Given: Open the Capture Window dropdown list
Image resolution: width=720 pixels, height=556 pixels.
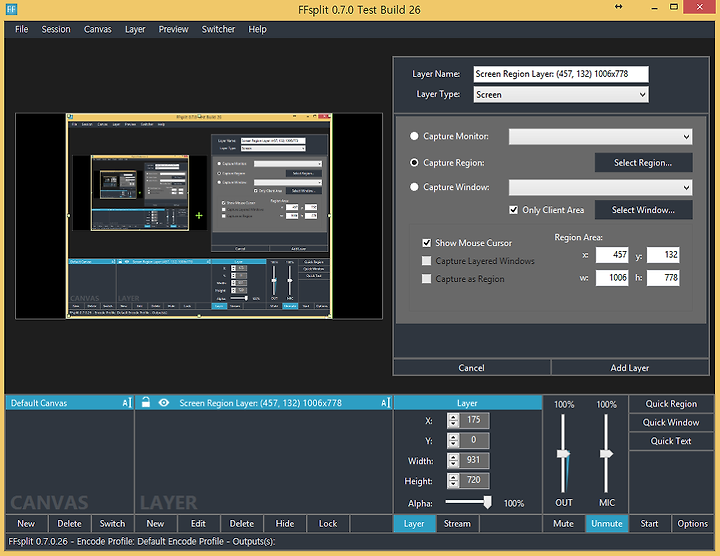Looking at the screenshot, I should 600,187.
